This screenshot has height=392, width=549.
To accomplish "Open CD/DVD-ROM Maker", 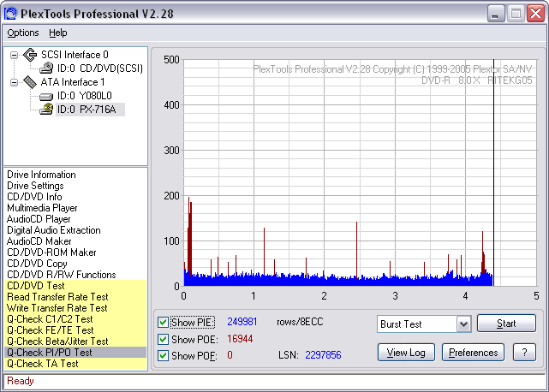I will tap(51, 252).
